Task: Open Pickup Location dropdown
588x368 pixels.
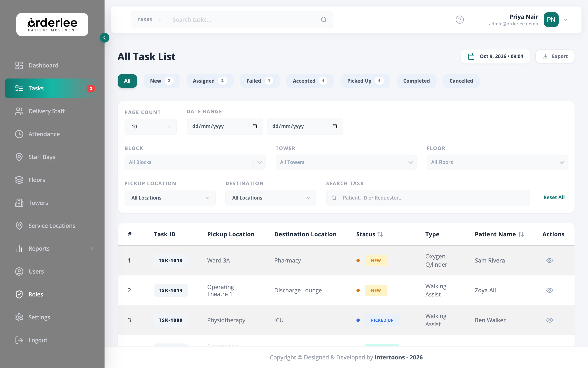Action: [x=170, y=198]
